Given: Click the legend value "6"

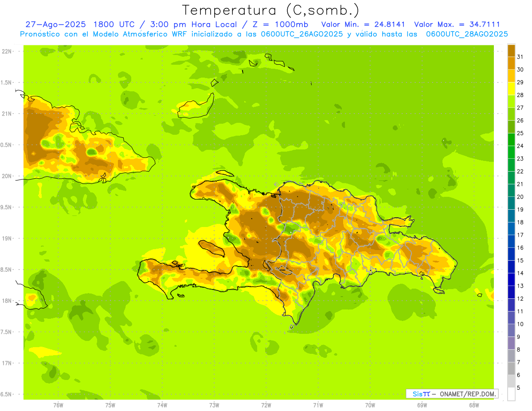Looking at the screenshot, I should [519, 375].
